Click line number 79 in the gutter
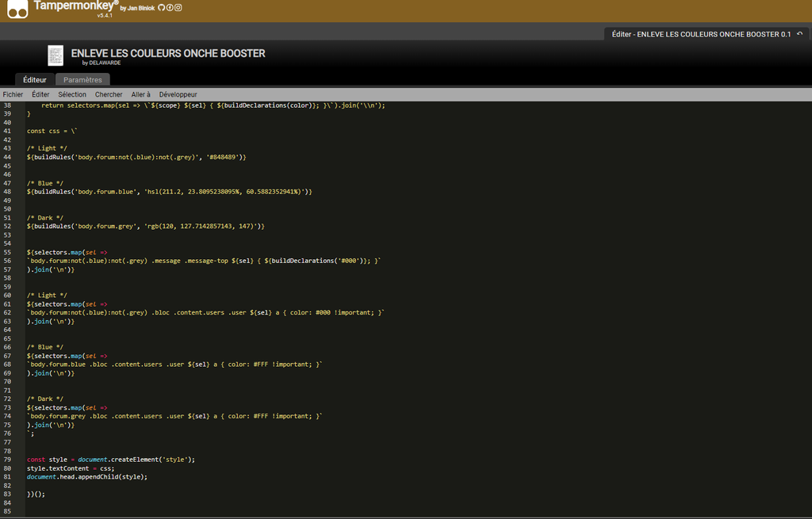This screenshot has height=519, width=812. point(7,460)
